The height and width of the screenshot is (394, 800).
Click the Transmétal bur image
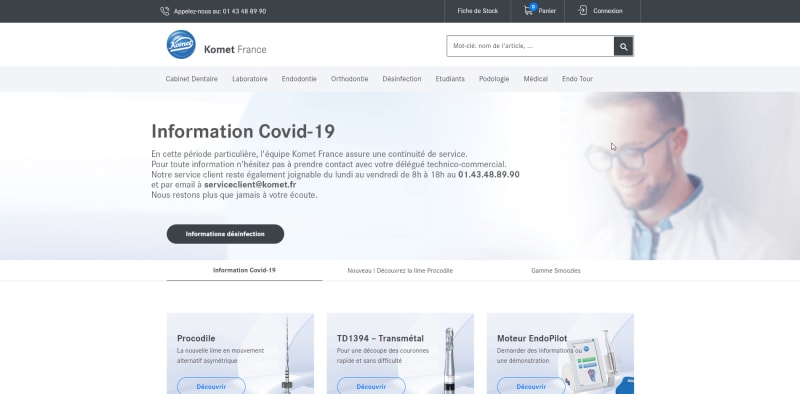point(448,360)
